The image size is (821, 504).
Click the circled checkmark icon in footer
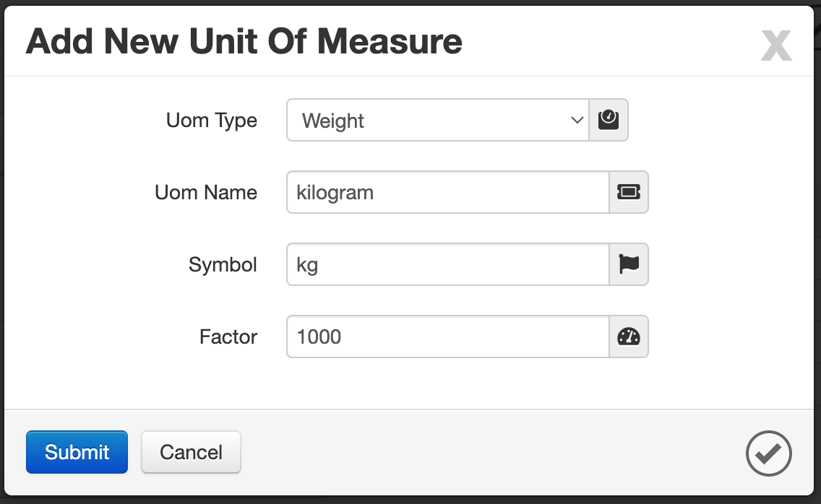[x=769, y=453]
